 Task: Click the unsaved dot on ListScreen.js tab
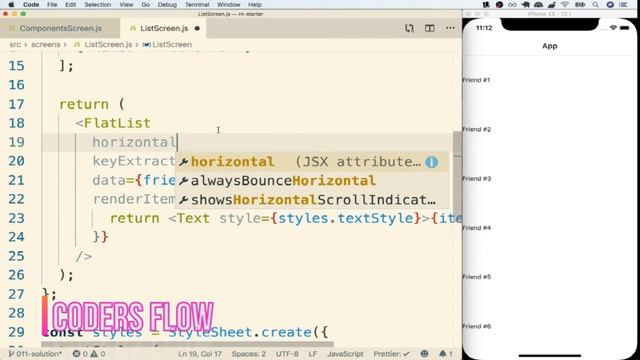[x=197, y=29]
